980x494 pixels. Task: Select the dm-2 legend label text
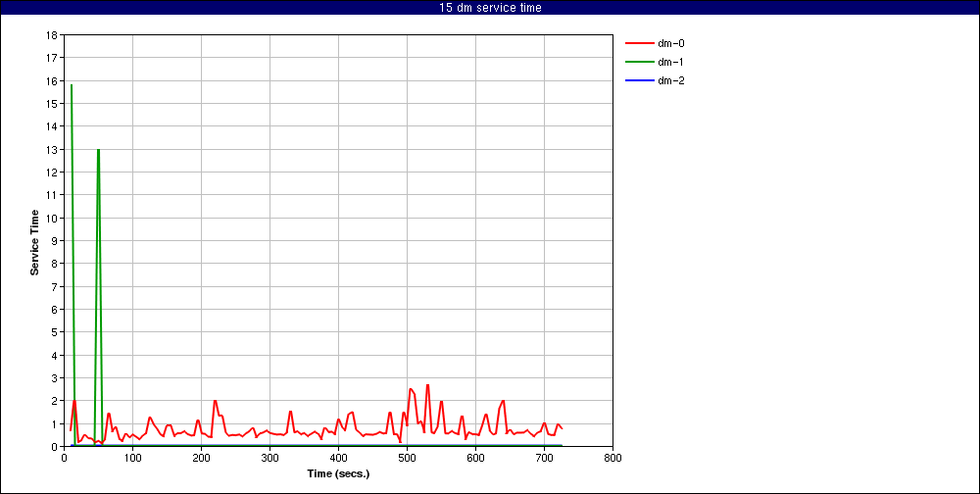671,80
